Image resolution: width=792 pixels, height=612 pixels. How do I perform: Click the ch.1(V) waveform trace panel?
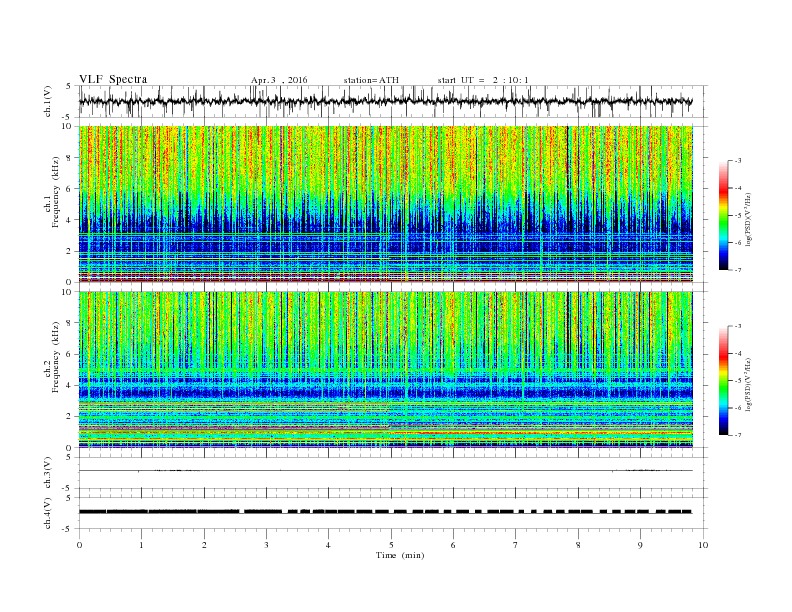[x=393, y=101]
